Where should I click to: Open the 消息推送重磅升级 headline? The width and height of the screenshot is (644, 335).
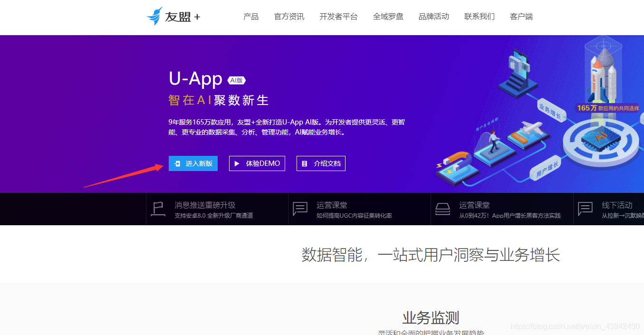205,205
